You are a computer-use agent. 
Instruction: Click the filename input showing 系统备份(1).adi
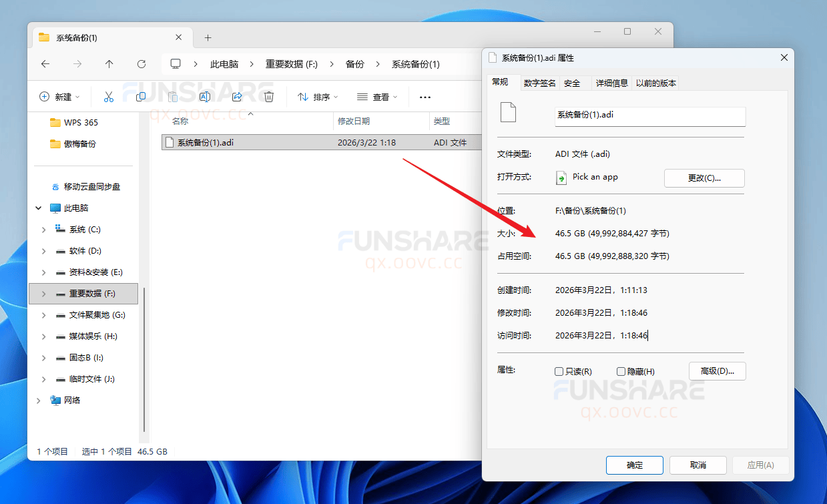click(649, 117)
